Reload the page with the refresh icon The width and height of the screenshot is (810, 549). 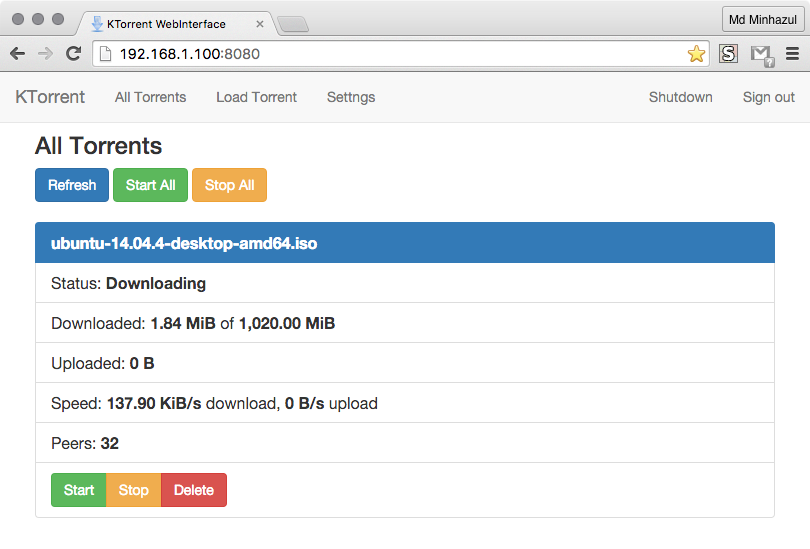[73, 53]
